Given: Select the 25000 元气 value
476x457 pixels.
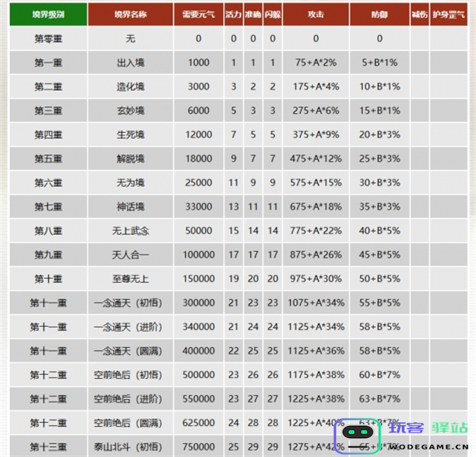Looking at the screenshot, I should (x=198, y=183).
